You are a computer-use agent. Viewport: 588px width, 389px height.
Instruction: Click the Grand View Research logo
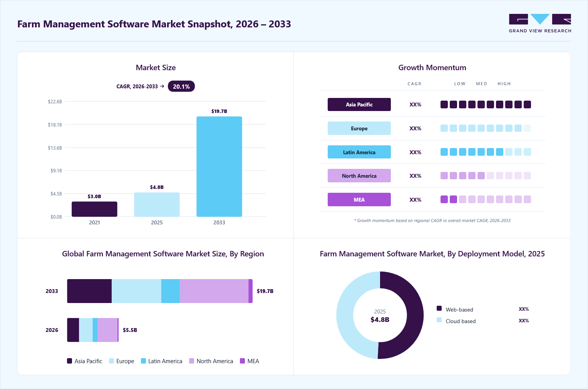(x=540, y=24)
